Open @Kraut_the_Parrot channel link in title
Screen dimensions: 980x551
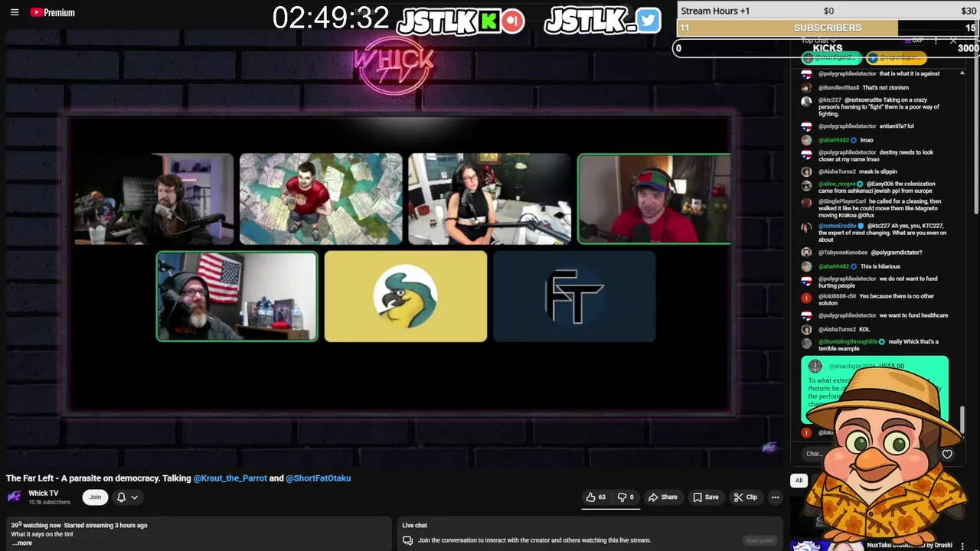click(230, 478)
